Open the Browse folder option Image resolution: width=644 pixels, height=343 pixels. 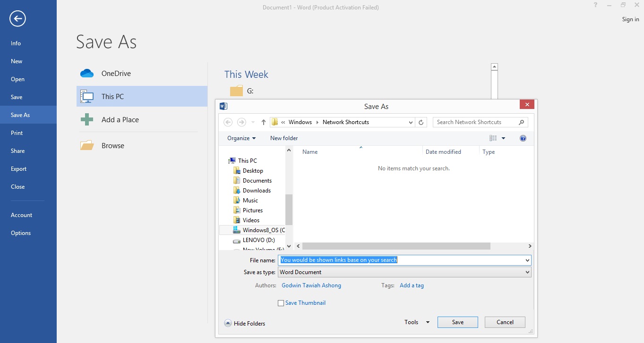[142, 146]
